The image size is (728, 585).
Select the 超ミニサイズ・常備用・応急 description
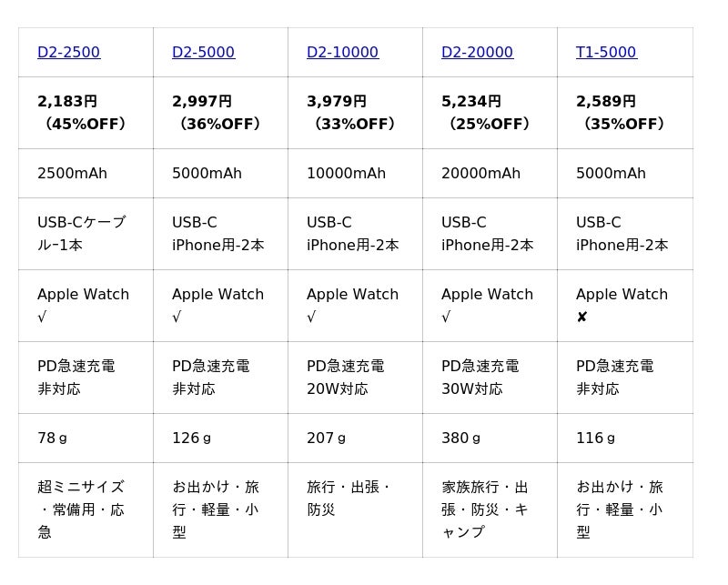pyautogui.click(x=81, y=509)
